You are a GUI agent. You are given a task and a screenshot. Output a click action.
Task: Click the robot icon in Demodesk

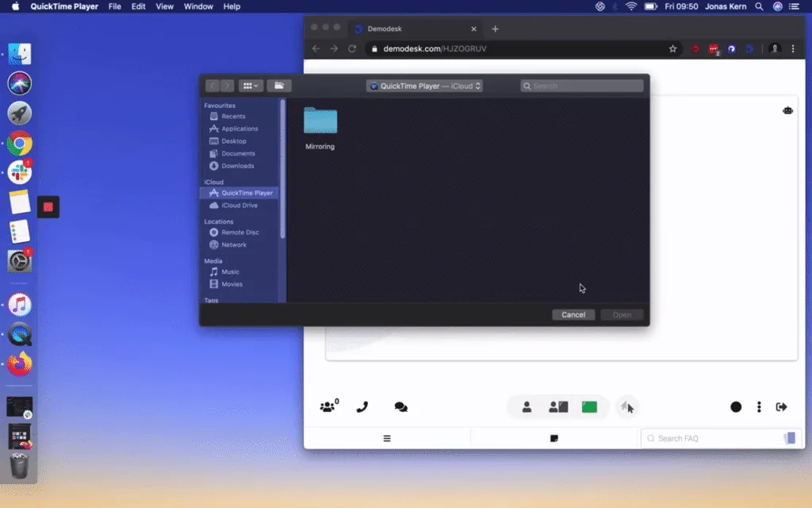pos(787,110)
